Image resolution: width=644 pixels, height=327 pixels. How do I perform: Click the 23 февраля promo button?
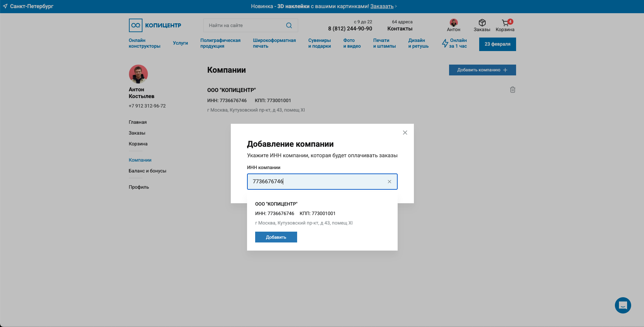pos(497,44)
